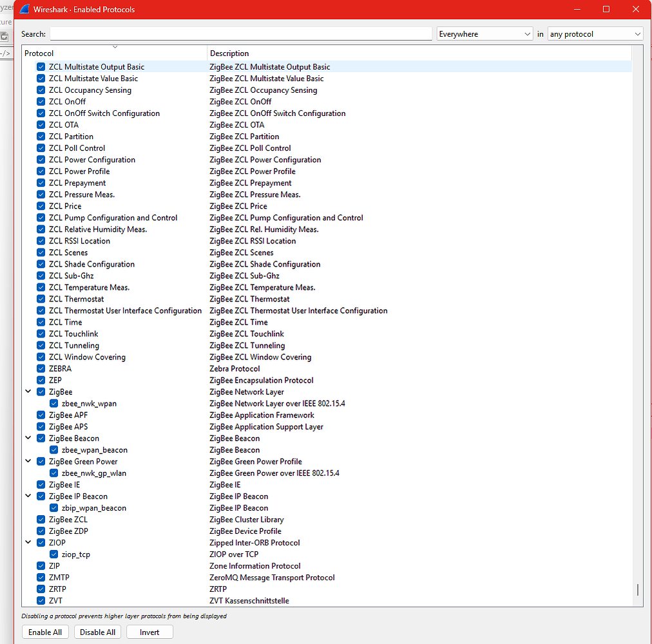
Task: Toggle the ZMTP protocol checkbox
Action: pyautogui.click(x=41, y=577)
